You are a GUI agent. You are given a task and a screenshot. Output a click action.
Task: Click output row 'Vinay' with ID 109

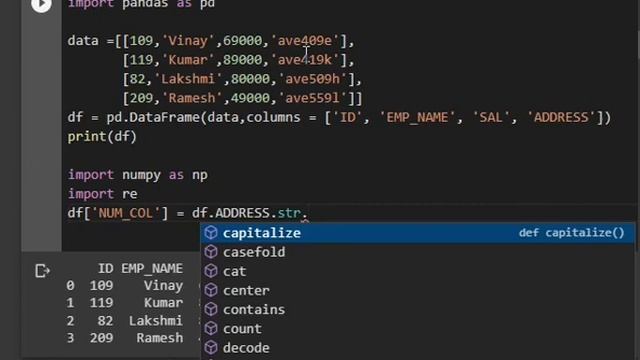pos(124,286)
